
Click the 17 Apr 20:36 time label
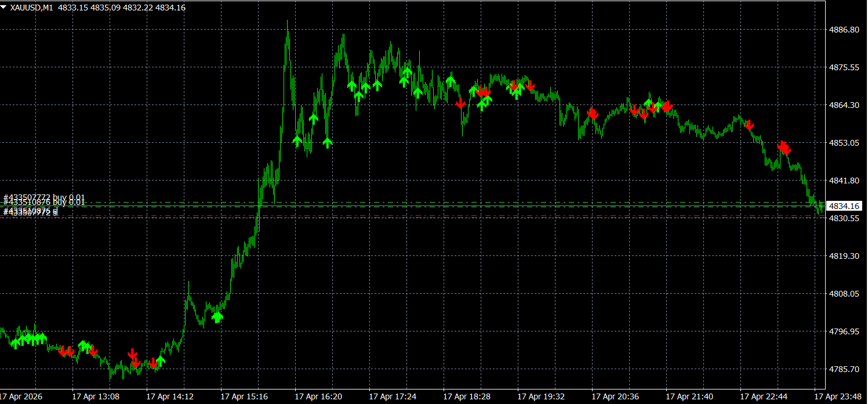click(x=615, y=397)
